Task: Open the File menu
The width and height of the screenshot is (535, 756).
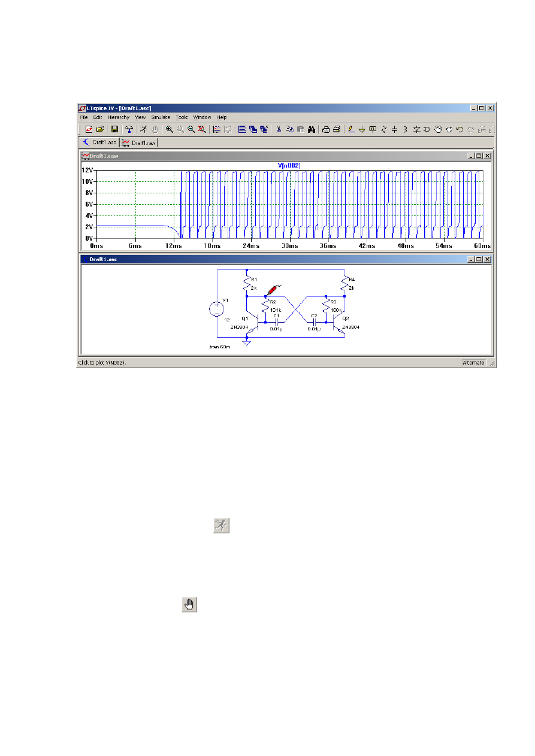Action: click(x=84, y=117)
